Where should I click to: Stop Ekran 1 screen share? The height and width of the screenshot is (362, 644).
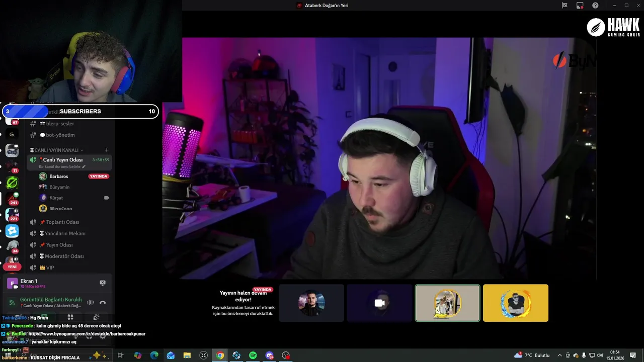tap(103, 283)
